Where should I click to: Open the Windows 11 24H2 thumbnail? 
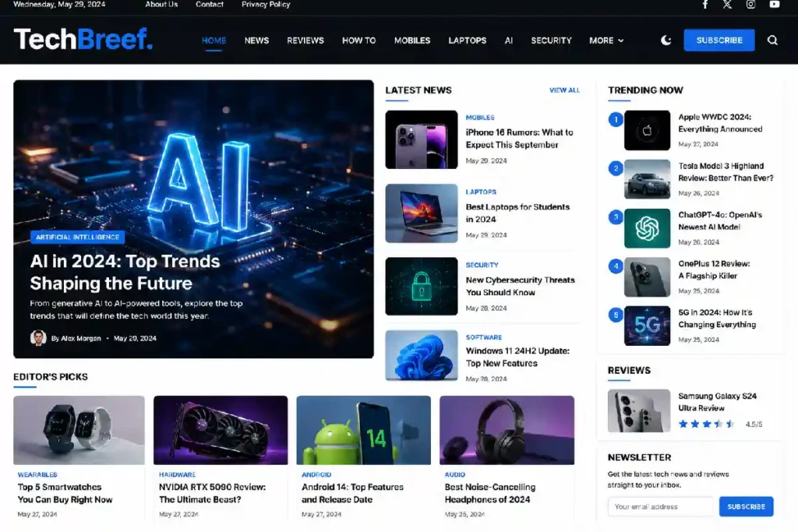pyautogui.click(x=422, y=355)
